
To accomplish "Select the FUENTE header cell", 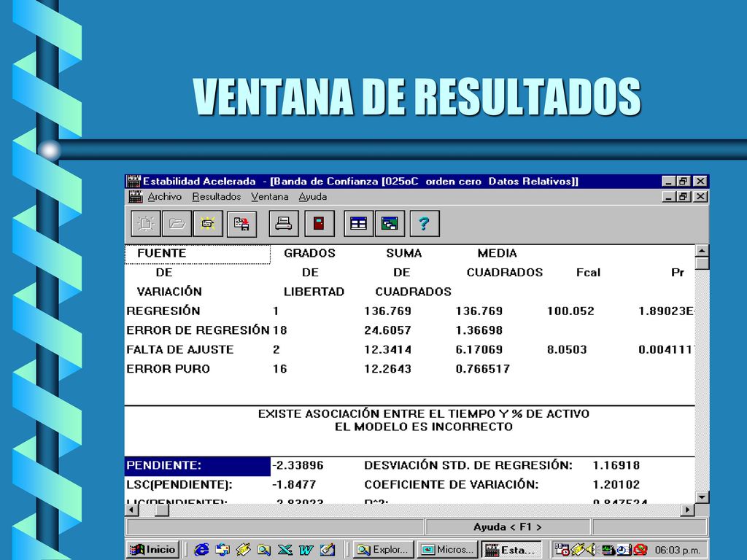I will (197, 254).
